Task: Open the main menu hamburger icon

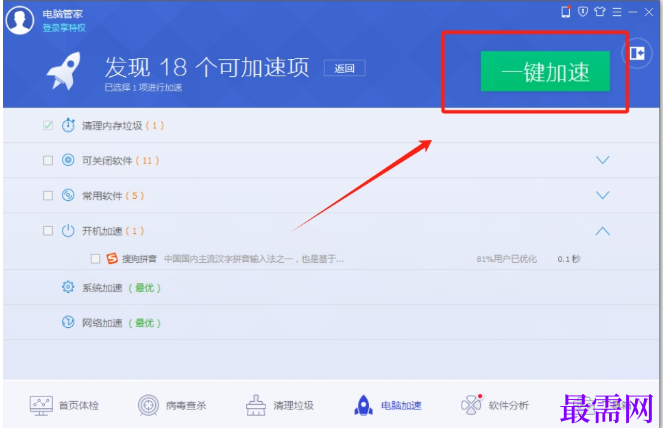Action: [617, 12]
